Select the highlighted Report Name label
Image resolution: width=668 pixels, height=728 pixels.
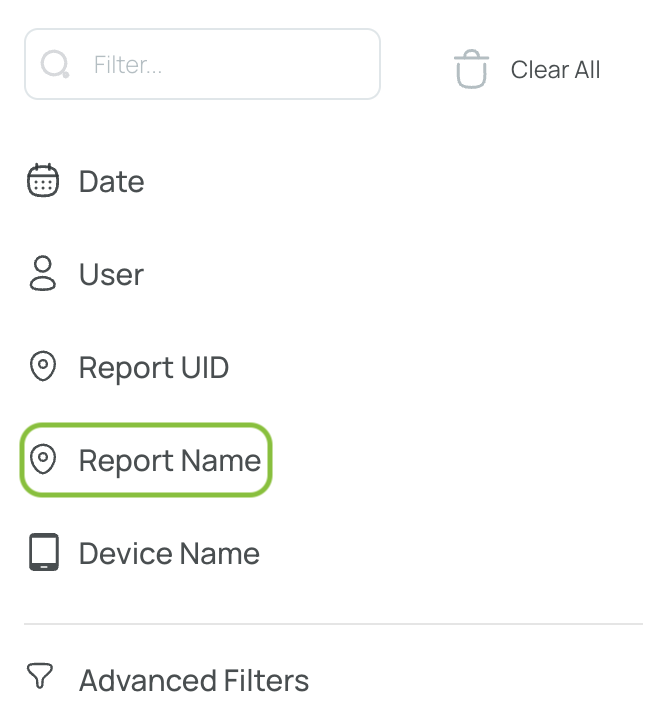point(170,461)
